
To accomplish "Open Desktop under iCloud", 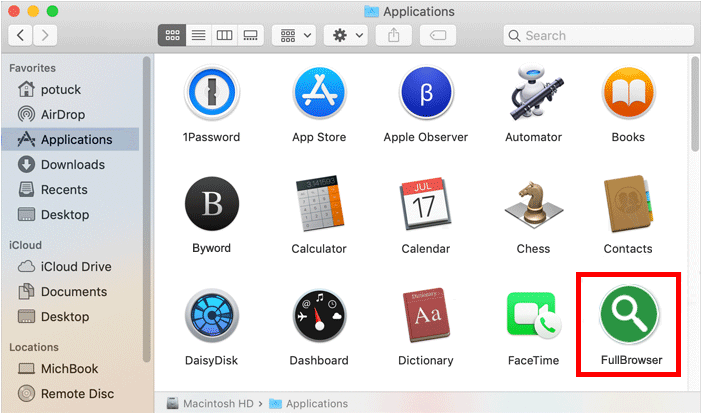I will point(72,316).
